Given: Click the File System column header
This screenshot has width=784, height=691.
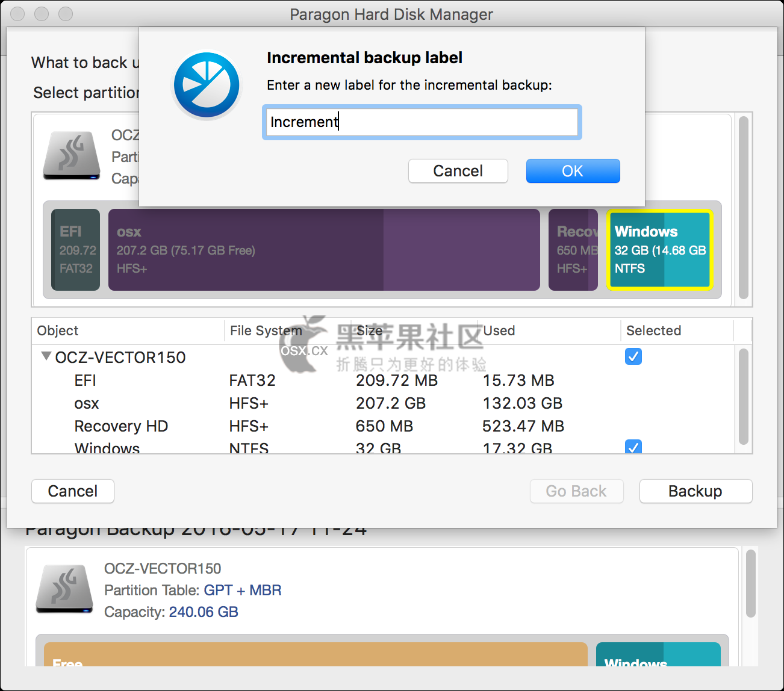Looking at the screenshot, I should coord(287,330).
